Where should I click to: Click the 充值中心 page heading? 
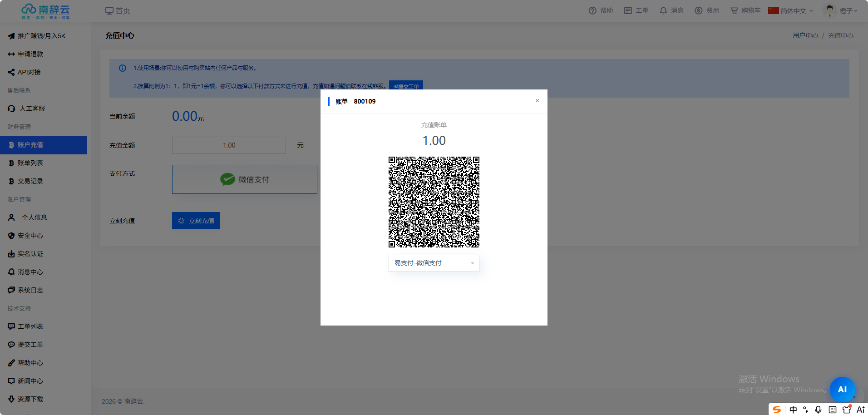coord(120,35)
